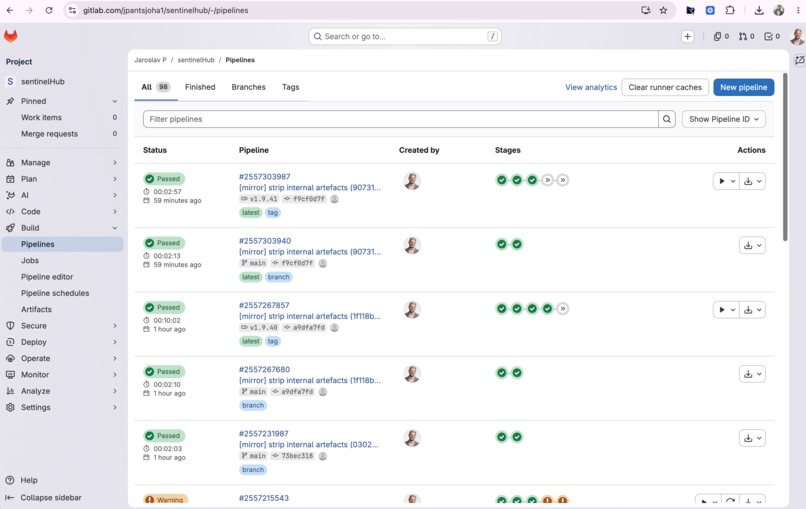806x509 pixels.
Task: Collapse the Pinned sidebar section
Action: tap(62, 101)
